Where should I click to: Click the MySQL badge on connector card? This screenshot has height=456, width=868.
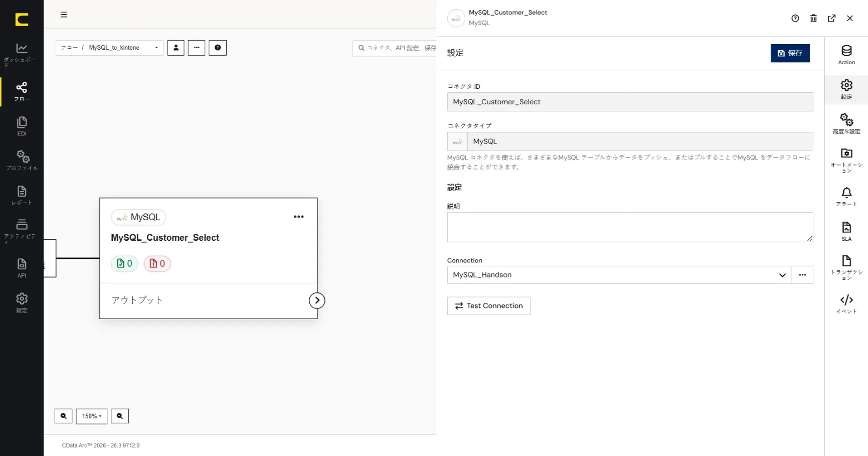coord(138,217)
